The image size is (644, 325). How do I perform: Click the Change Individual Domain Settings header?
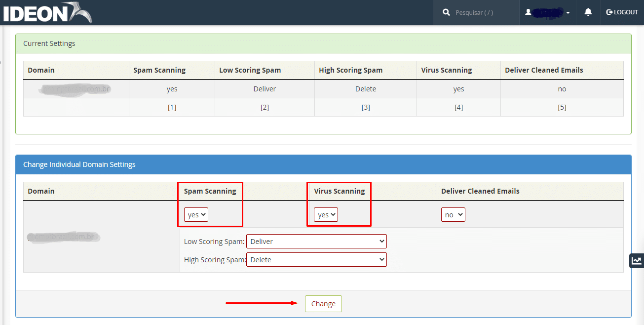79,164
